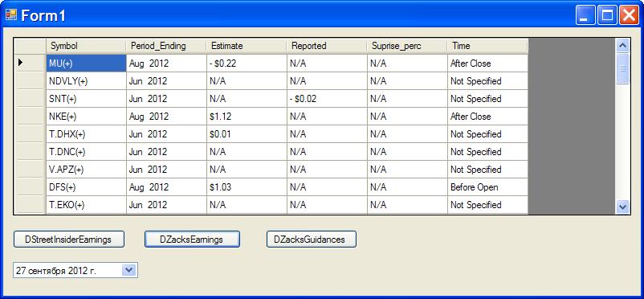Screen dimensions: 644x299
Task: Click Not Specified in the NDVLY row
Action: coord(487,81)
